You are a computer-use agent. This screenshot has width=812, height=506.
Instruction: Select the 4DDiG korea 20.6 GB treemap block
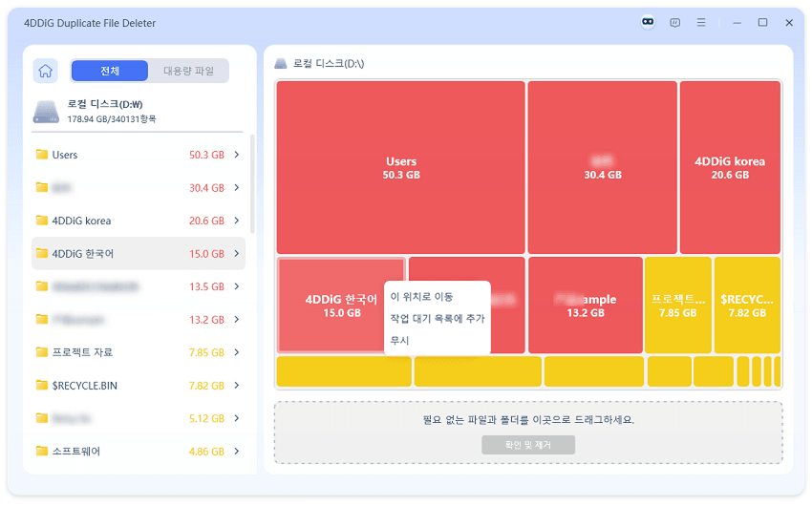click(730, 167)
